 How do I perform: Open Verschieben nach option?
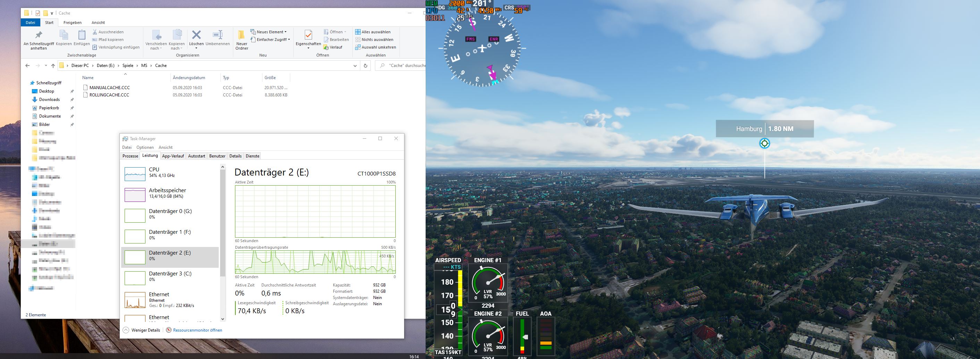tap(156, 40)
